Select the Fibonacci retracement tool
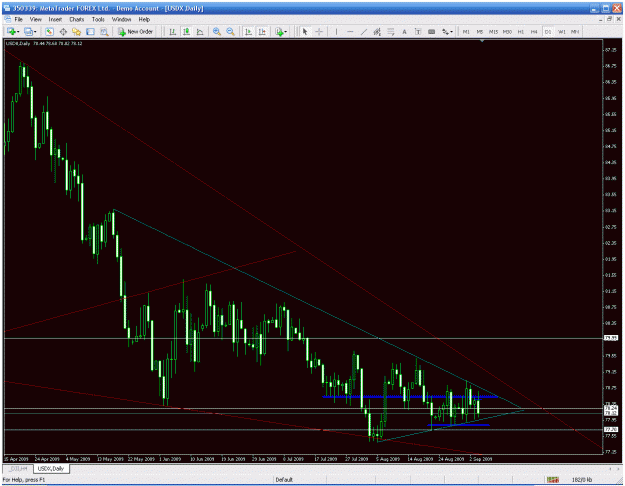 391,32
